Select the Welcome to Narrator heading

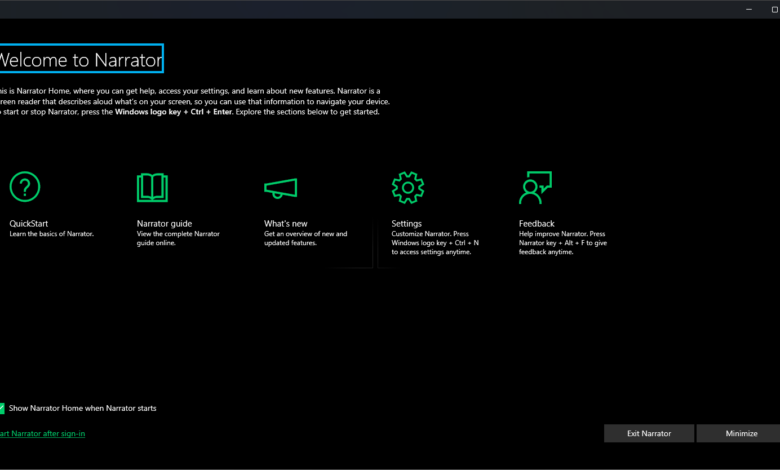81,60
